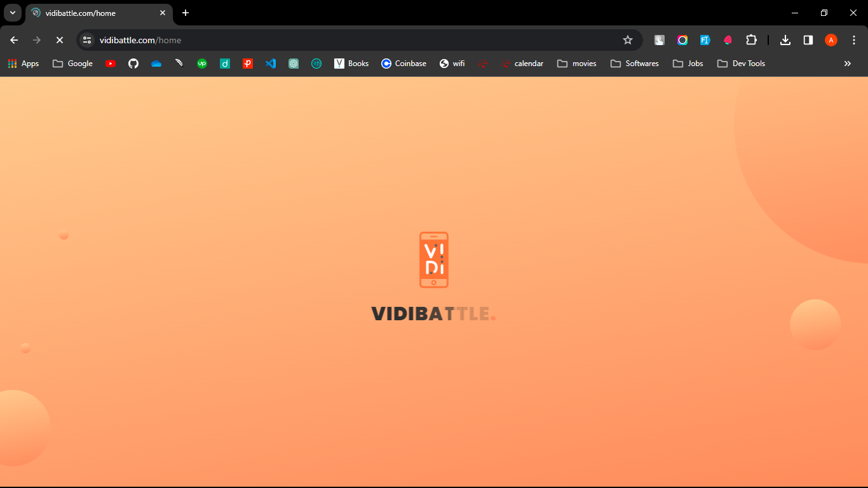Stop loading the page
Screen dimensions: 868x488
click(60, 40)
